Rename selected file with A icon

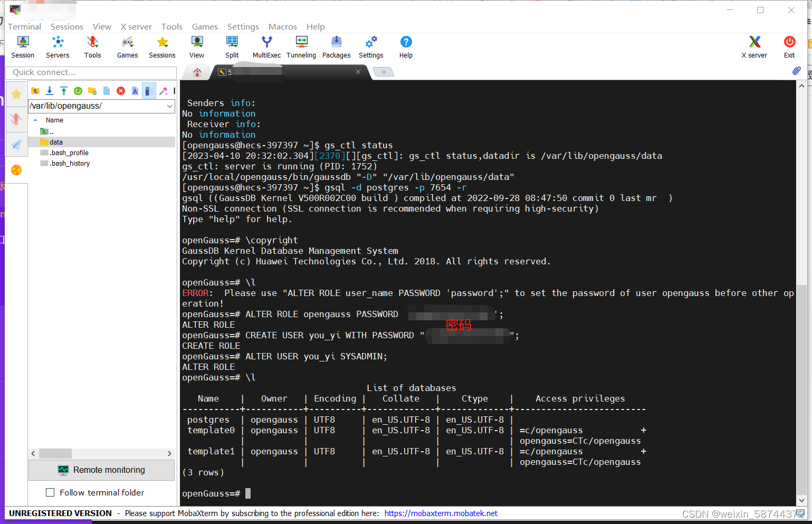pos(135,91)
